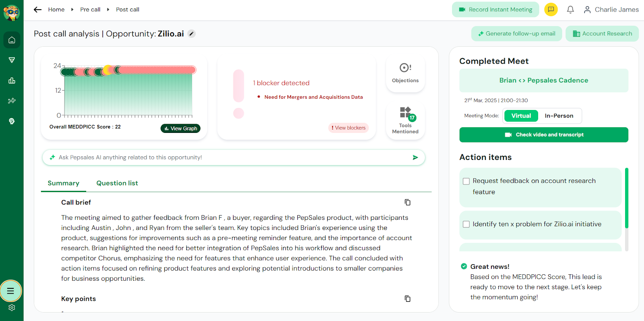Image resolution: width=644 pixels, height=321 pixels.
Task: Switch to the Question list tab
Action: coord(117,183)
